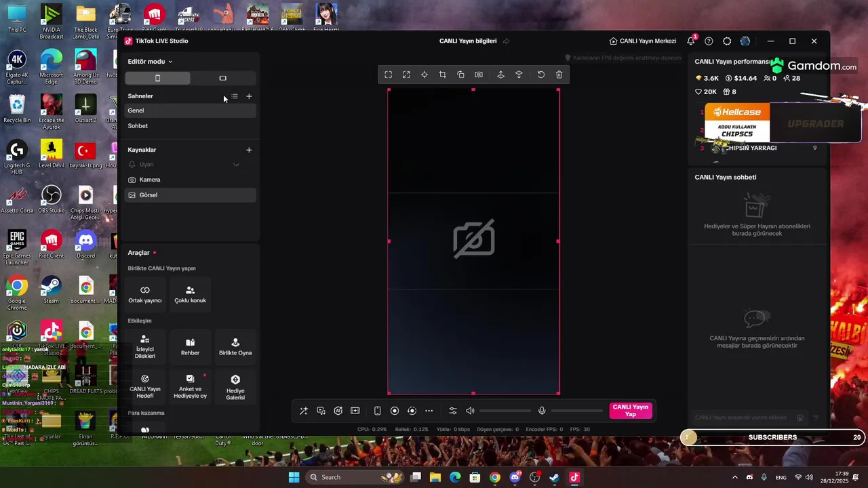Click the profile avatar in title bar

(745, 41)
